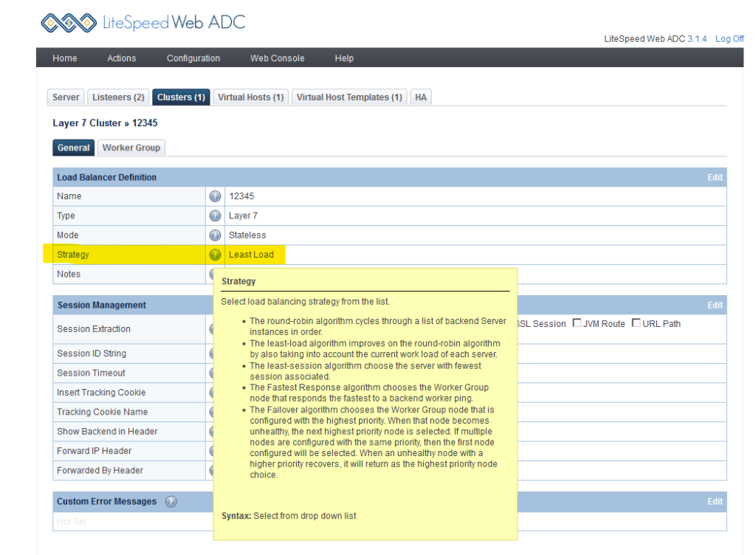756x555 pixels.
Task: Toggle the JVM Route checkbox
Action: point(577,323)
